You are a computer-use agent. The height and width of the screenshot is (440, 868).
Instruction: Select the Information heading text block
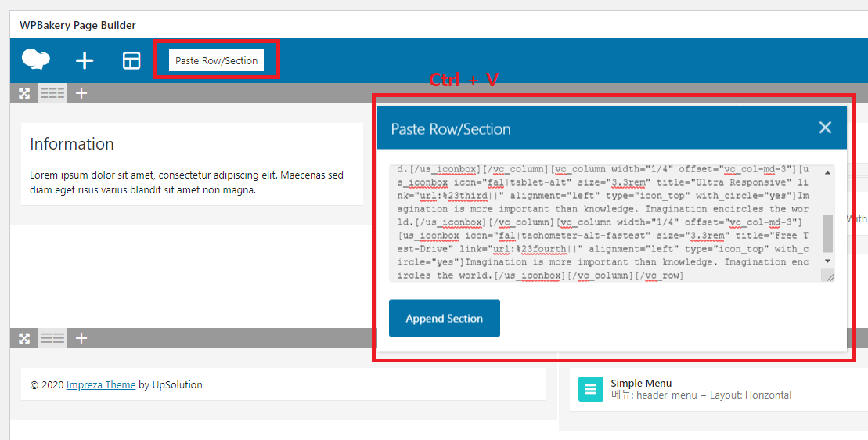72,144
